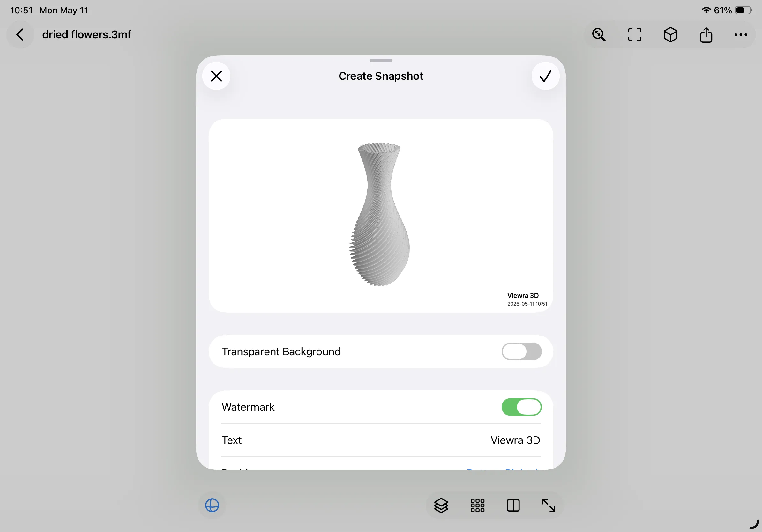The width and height of the screenshot is (762, 532).
Task: Tap the globe orientation icon
Action: pos(212,506)
